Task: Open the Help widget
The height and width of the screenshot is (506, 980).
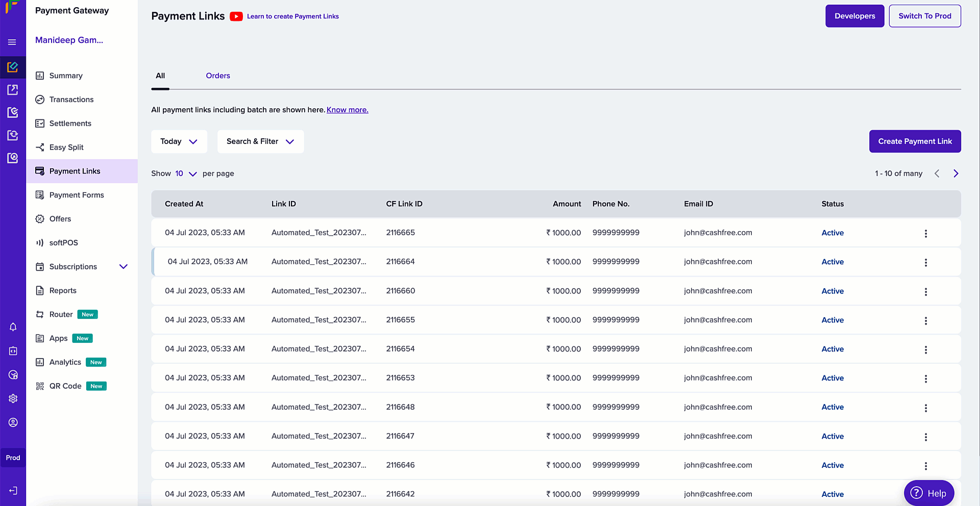Action: tap(928, 493)
